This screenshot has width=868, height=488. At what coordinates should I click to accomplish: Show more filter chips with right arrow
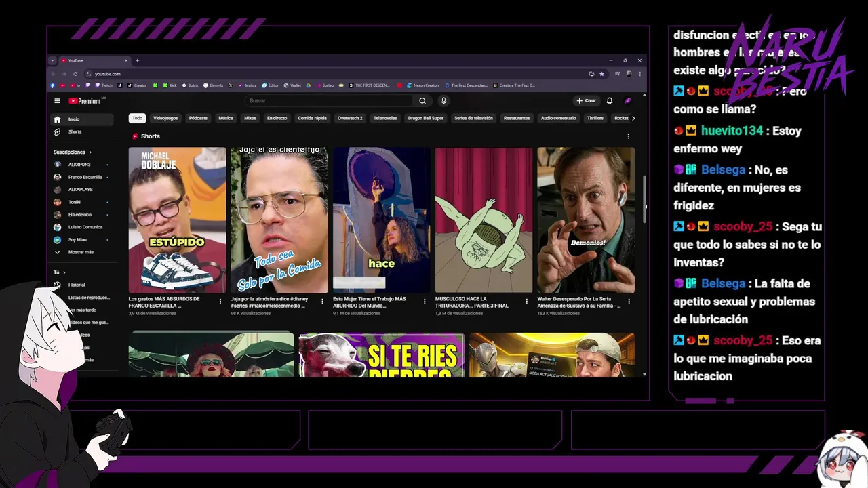pos(633,118)
